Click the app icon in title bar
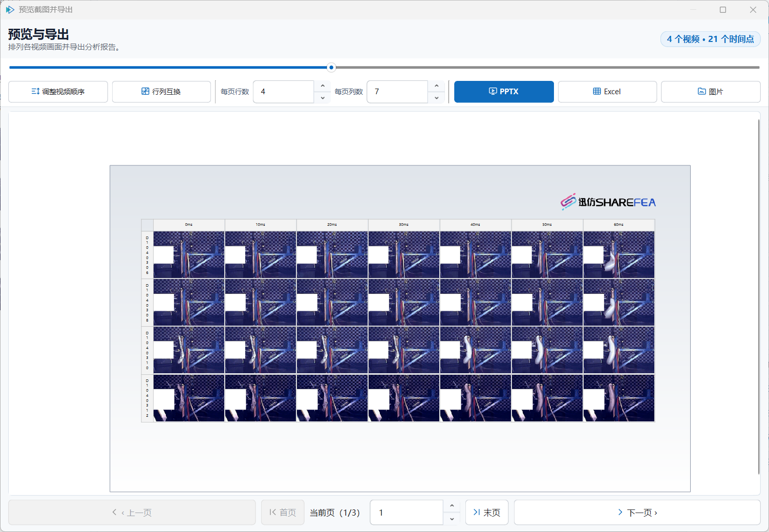The width and height of the screenshot is (769, 532). (10, 10)
